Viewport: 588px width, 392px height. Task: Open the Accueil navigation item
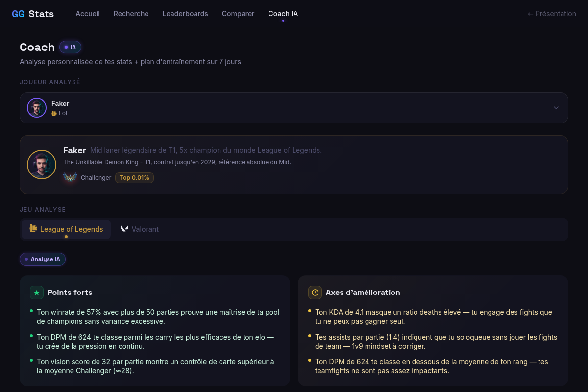click(88, 14)
